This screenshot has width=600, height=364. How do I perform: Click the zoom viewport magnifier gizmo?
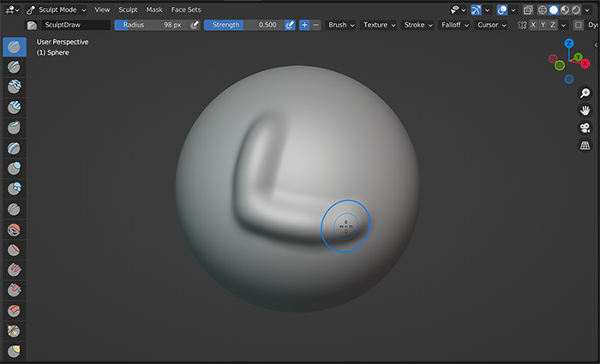pyautogui.click(x=585, y=92)
